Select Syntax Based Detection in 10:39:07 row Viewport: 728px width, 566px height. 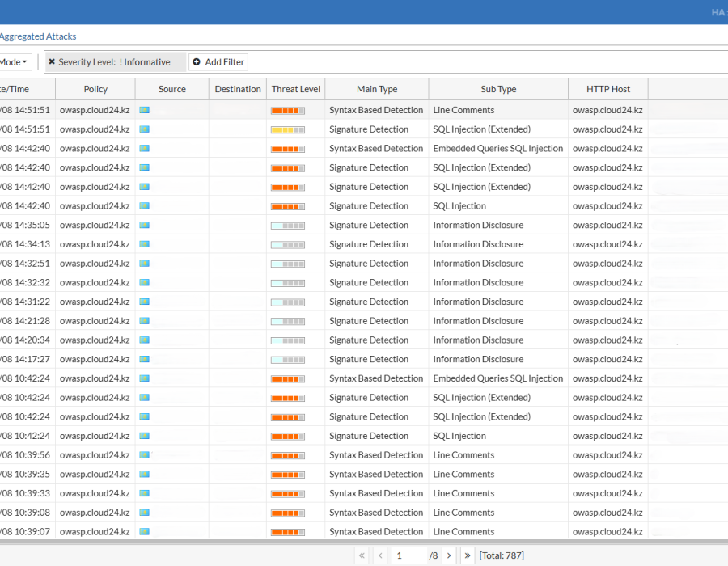[376, 532]
